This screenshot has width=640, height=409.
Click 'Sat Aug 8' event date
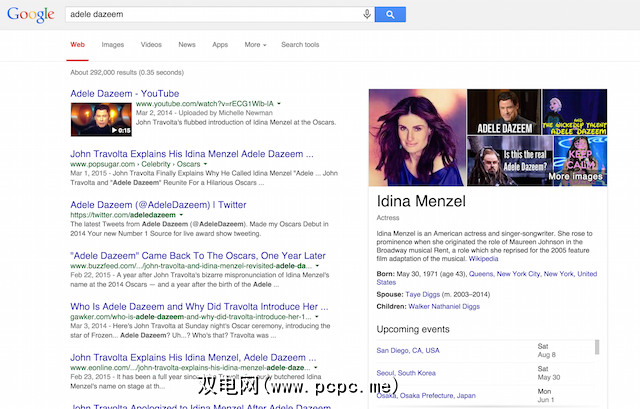coord(547,351)
